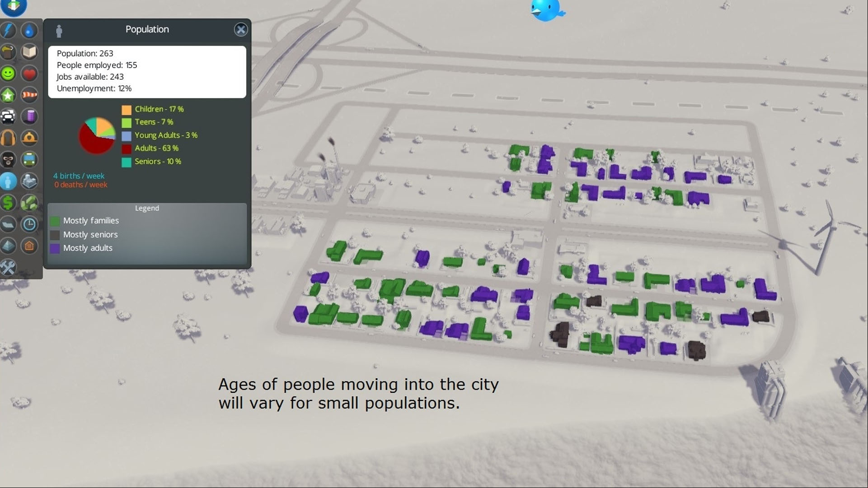The height and width of the screenshot is (488, 868).
Task: Open the Terrain Height pyramid info view
Action: click(8, 246)
